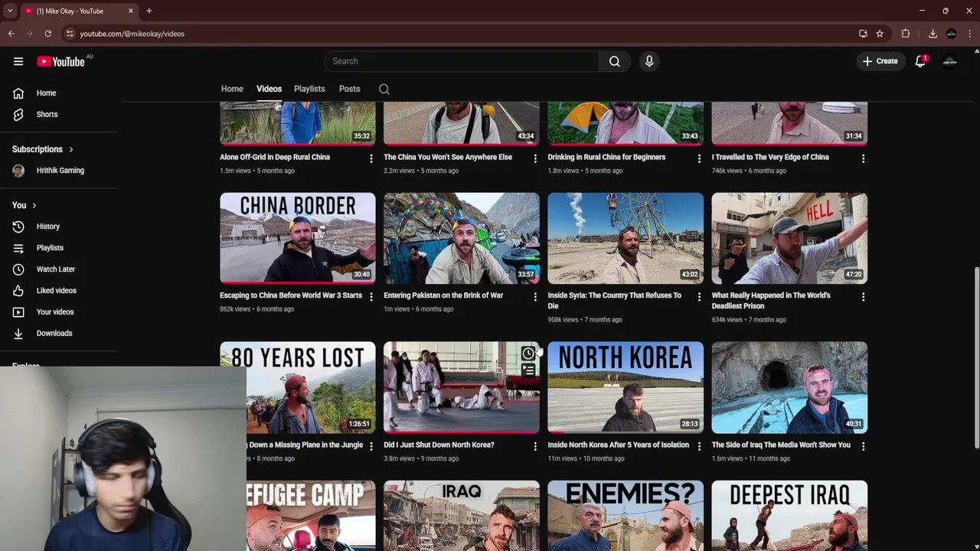Play the ENEMIES? thumbnail video

[626, 516]
